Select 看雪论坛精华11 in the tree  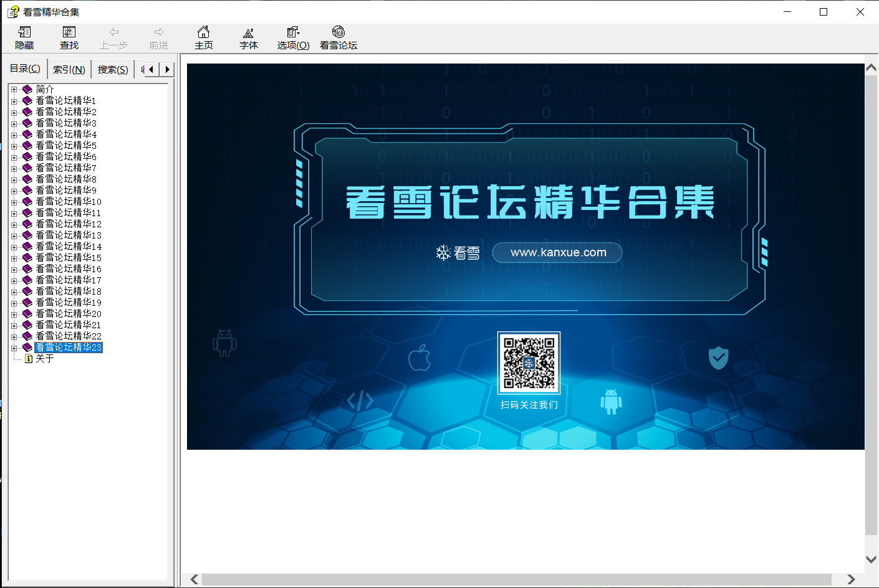(x=69, y=212)
